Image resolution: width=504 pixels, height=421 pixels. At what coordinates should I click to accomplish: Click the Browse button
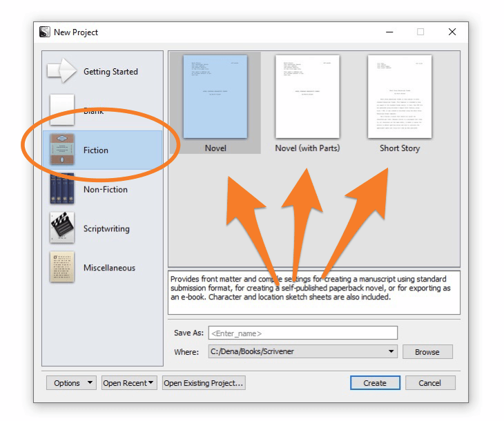[x=427, y=352]
